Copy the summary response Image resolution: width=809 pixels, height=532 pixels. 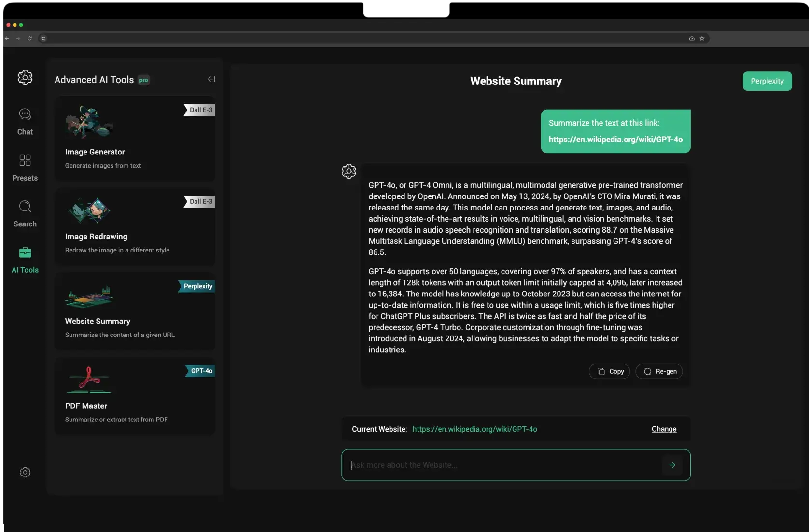[609, 371]
